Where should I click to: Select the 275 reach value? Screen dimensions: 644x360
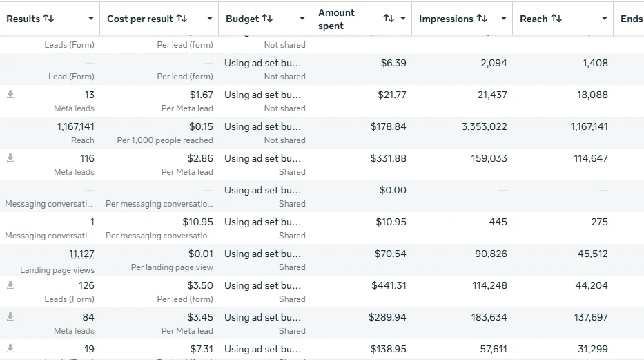tap(600, 222)
